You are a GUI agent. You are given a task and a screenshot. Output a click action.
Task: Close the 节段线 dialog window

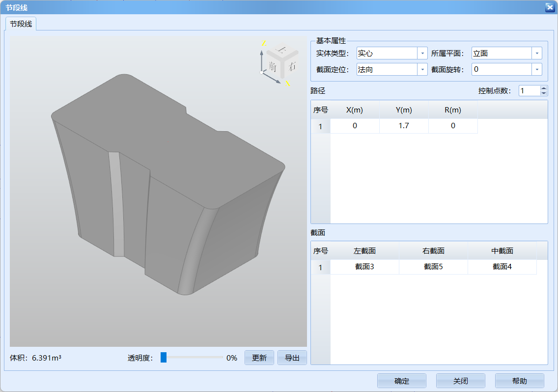point(550,7)
